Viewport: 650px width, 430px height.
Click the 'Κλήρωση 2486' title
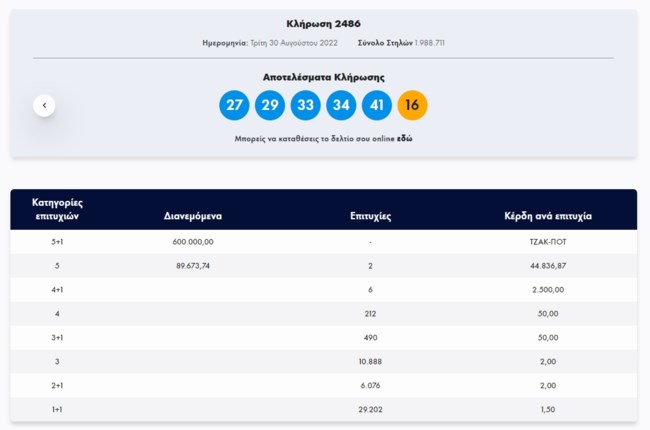coord(323,22)
